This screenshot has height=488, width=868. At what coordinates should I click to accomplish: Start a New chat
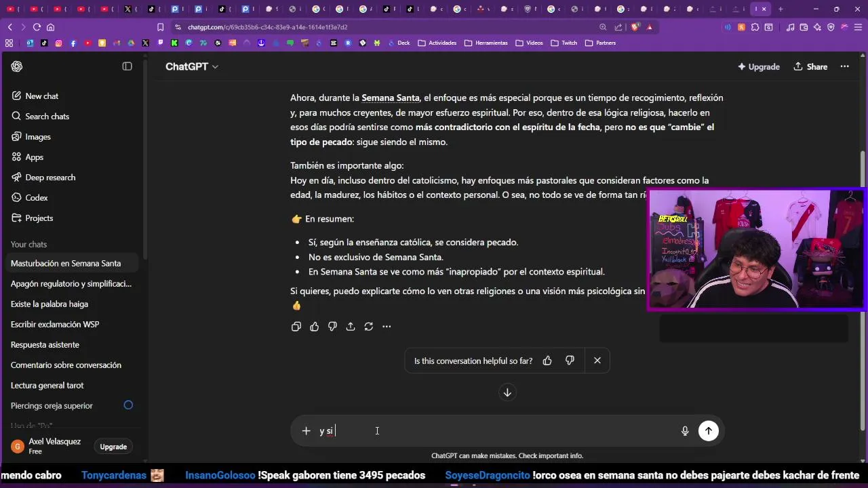[x=72, y=96]
